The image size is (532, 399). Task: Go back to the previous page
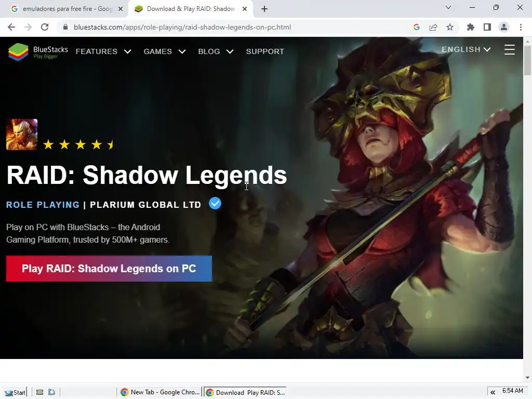[11, 27]
